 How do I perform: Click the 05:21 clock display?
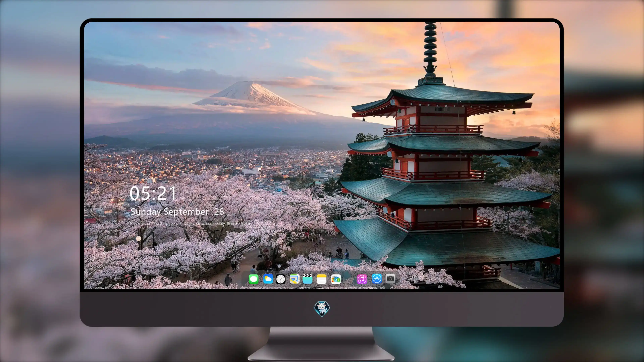click(153, 193)
